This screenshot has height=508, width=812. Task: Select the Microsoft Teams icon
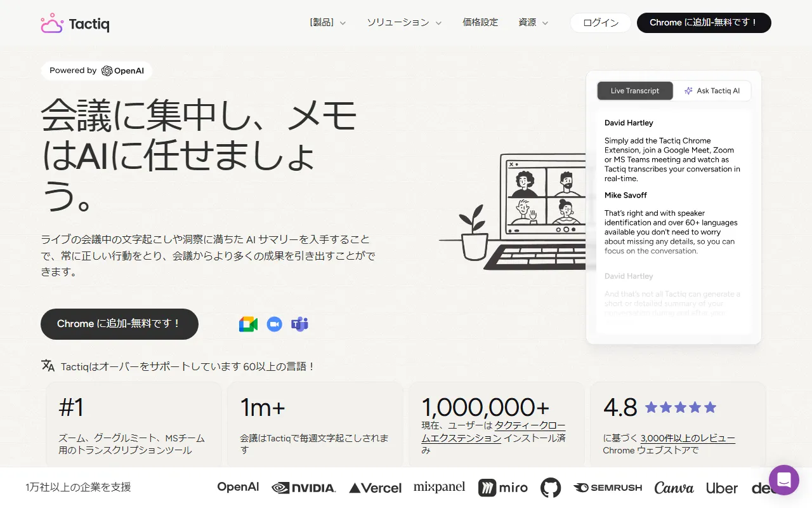pos(299,324)
